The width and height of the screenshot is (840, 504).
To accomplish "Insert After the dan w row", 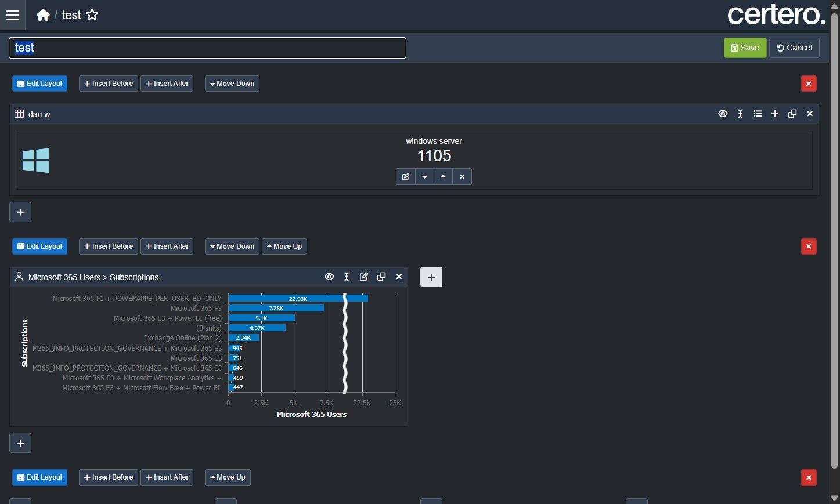I will pos(167,84).
